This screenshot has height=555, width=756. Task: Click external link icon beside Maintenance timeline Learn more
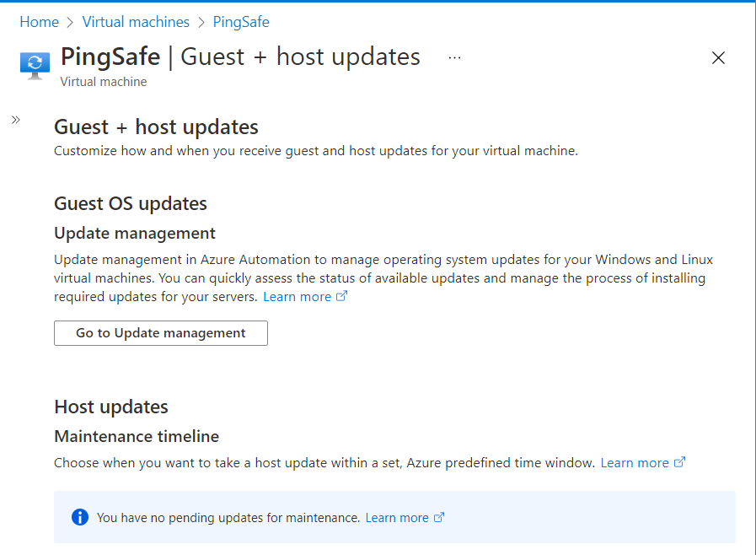(x=679, y=463)
